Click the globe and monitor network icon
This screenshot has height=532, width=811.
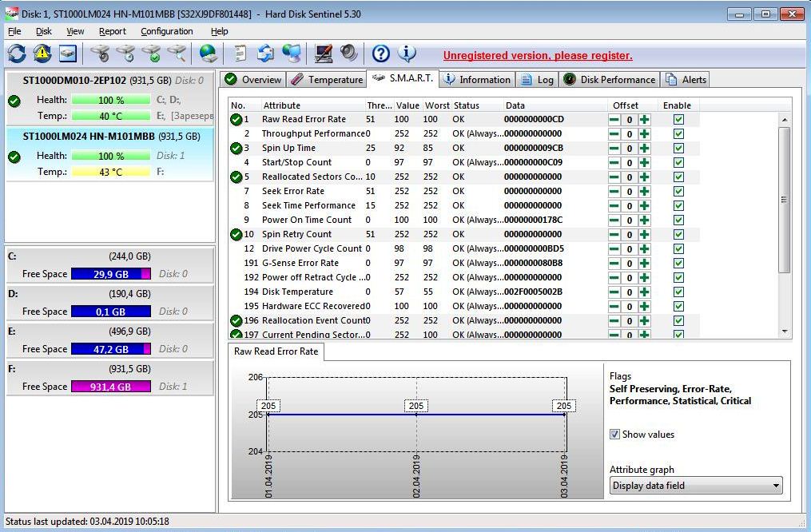point(292,54)
